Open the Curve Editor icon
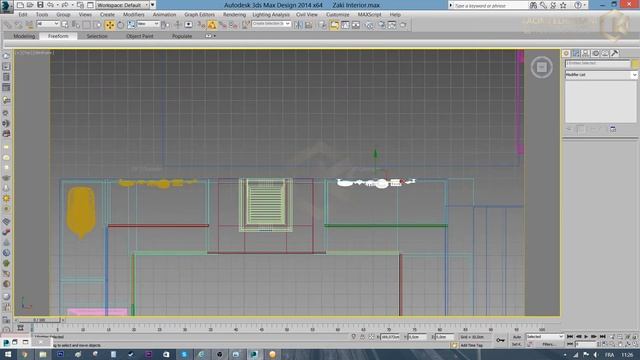 (x=345, y=25)
